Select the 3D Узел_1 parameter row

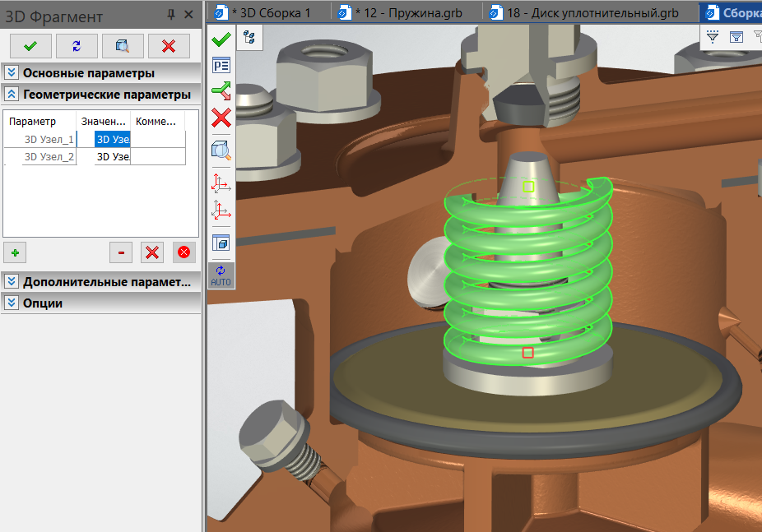pos(49,140)
